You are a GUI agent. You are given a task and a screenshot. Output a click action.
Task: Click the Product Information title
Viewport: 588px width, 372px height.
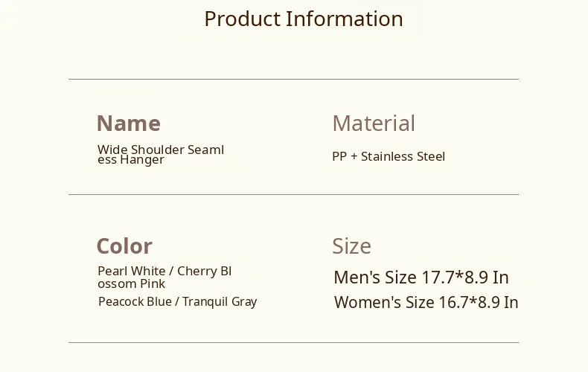click(304, 19)
